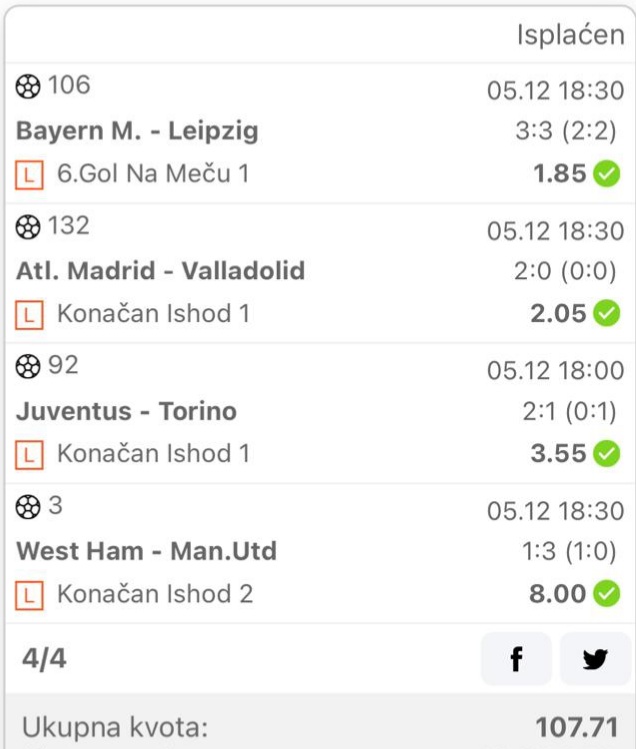Tap green checkmark next to 2.05 odds
Viewport: 636px width, 749px height.
(607, 313)
